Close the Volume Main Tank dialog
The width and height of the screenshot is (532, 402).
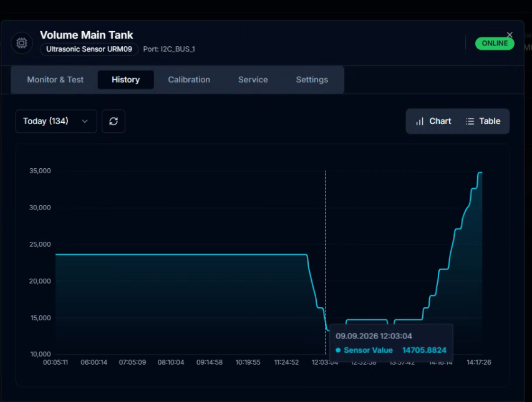510,34
